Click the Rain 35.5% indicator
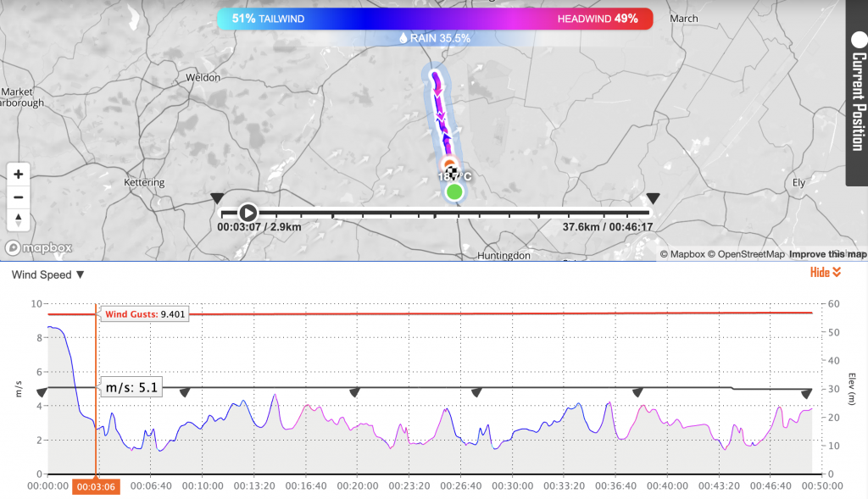This screenshot has height=499, width=868. click(x=434, y=38)
